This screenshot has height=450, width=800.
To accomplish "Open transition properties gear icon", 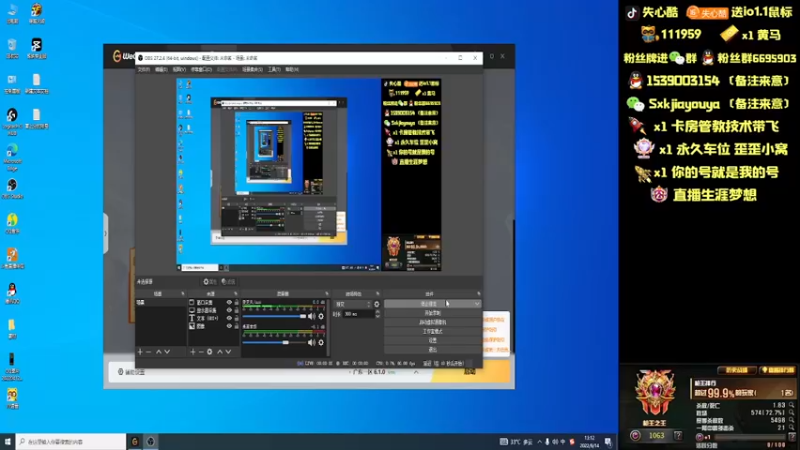I will [x=377, y=304].
